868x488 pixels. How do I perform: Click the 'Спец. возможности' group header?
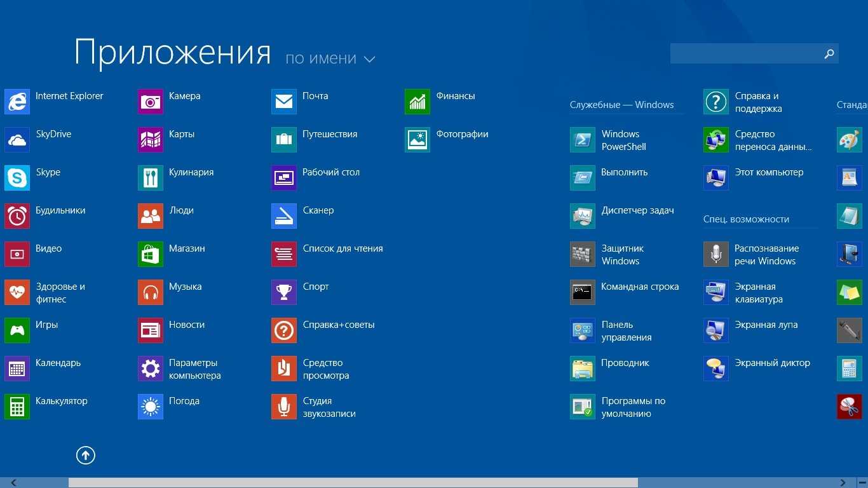pyautogui.click(x=746, y=219)
